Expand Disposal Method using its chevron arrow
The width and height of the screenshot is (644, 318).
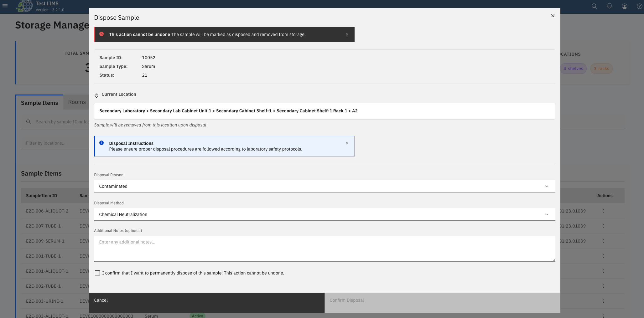tap(546, 214)
